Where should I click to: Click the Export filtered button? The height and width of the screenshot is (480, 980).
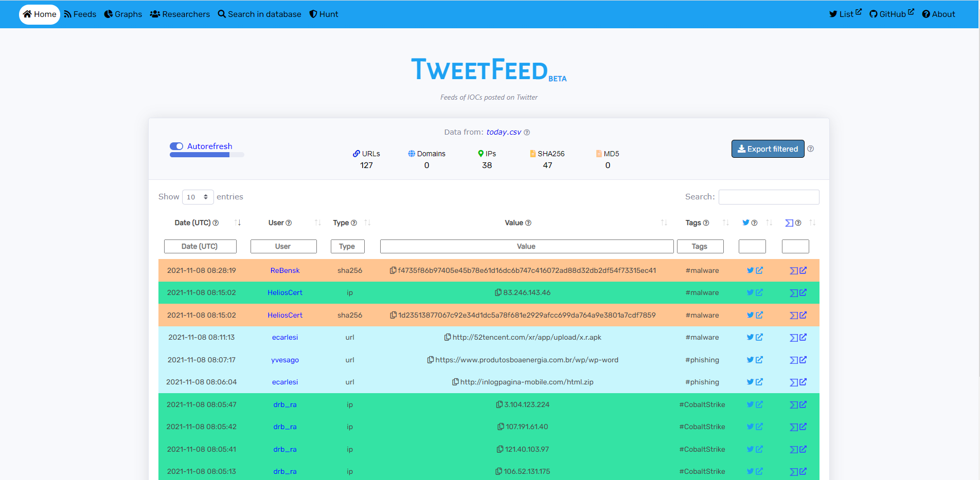(x=768, y=149)
